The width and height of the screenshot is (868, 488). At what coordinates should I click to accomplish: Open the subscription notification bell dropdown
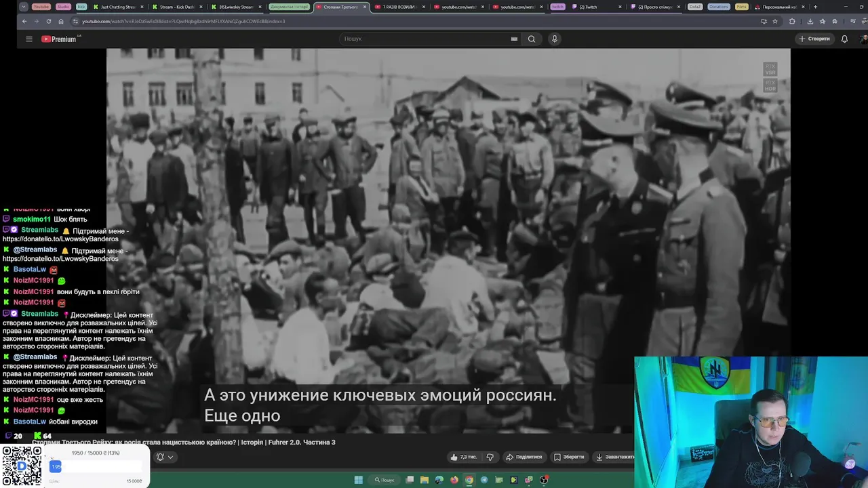click(165, 457)
